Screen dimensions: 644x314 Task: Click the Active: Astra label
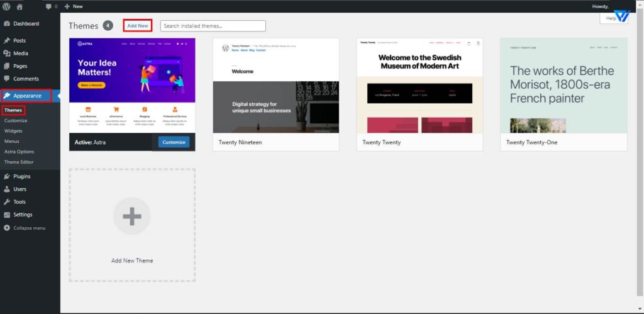(x=90, y=143)
